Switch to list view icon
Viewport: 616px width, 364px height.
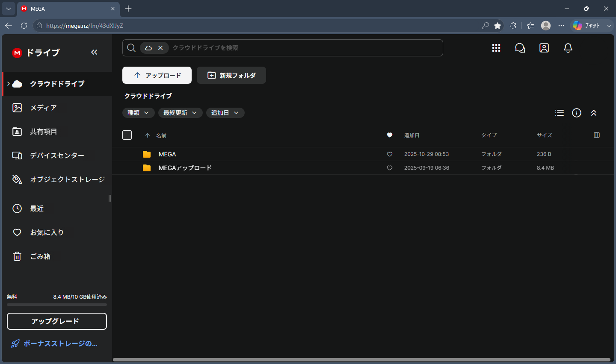click(x=560, y=113)
